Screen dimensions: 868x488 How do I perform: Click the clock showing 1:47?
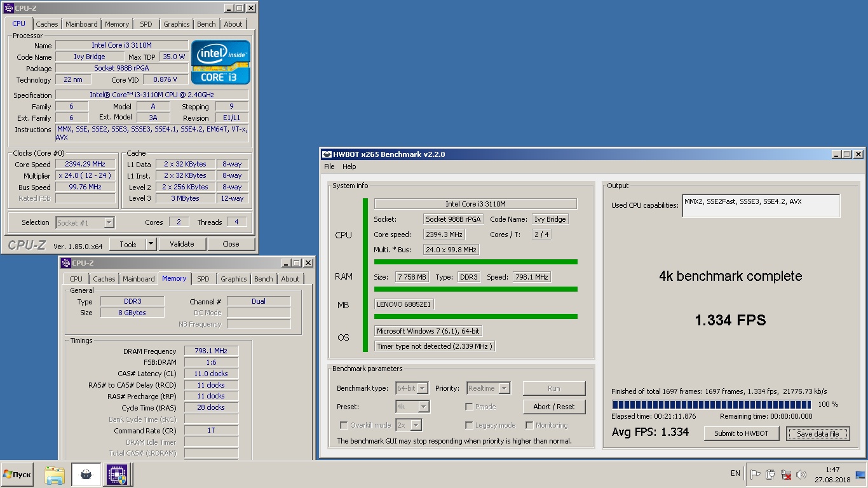(x=832, y=470)
